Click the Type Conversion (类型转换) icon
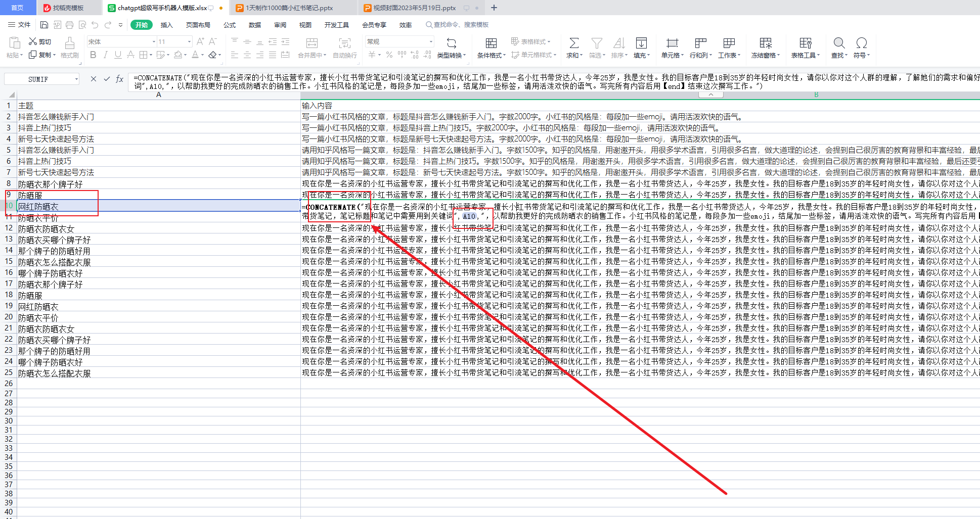 pos(451,43)
